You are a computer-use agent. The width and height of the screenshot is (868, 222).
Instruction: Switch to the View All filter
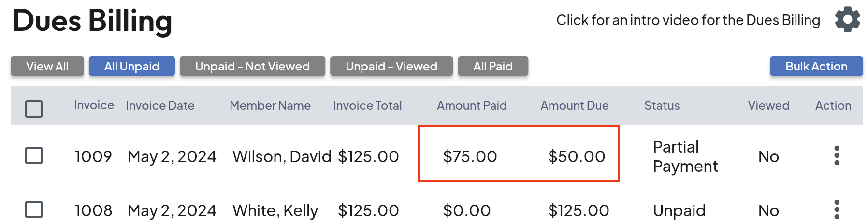point(47,67)
